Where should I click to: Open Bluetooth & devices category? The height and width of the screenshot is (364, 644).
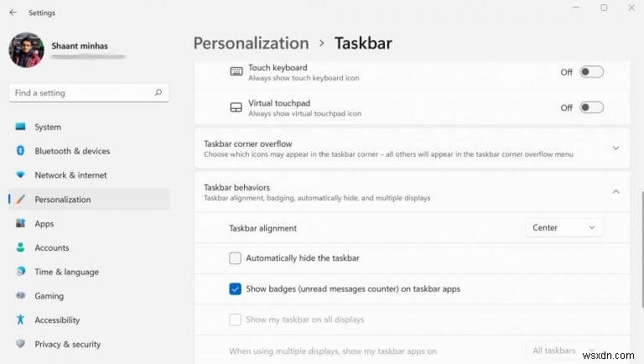point(89,151)
